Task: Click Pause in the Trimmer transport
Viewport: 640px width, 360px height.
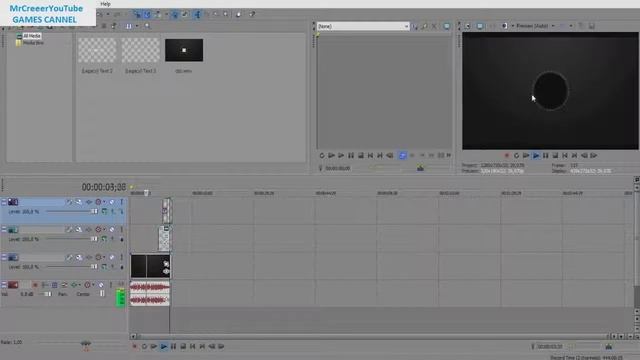Action: 351,156
